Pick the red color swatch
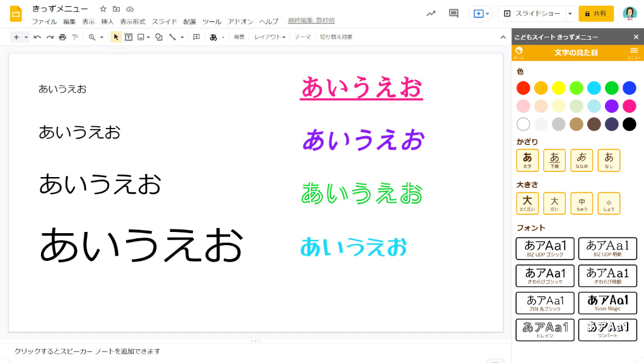Screen dimensions: 644x363 pos(523,88)
